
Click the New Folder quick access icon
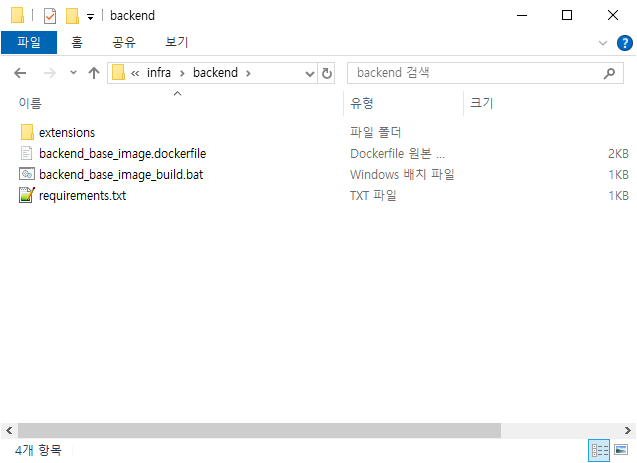[x=72, y=16]
